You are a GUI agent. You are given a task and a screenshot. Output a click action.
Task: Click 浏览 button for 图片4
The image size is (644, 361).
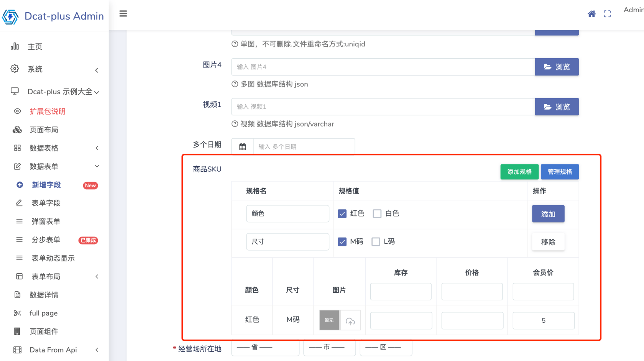click(557, 67)
